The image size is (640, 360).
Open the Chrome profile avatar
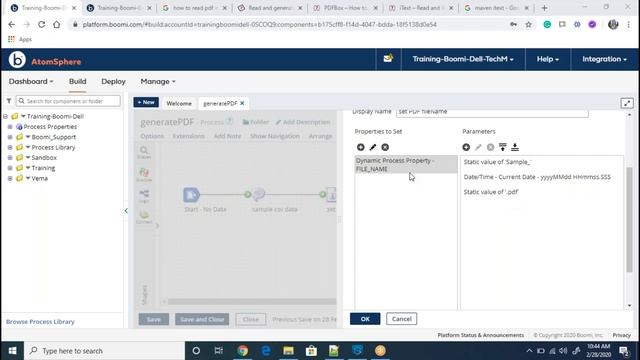click(x=613, y=24)
